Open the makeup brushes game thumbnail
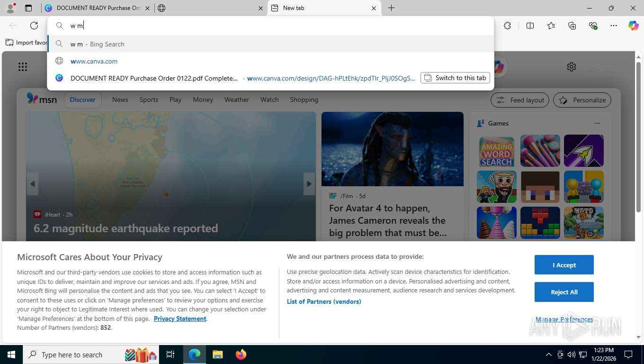The height and width of the screenshot is (364, 644). coord(540,151)
